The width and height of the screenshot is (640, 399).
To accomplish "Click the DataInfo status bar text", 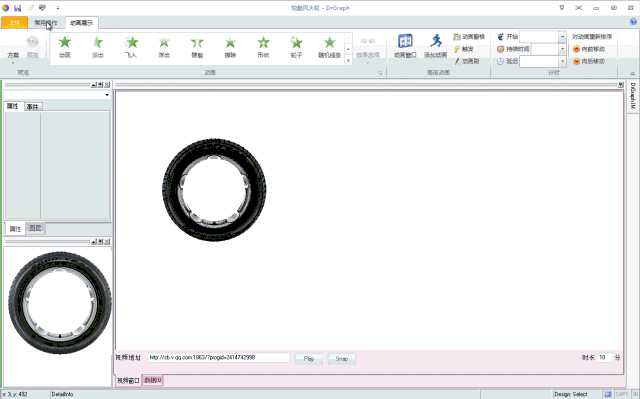I will click(62, 395).
